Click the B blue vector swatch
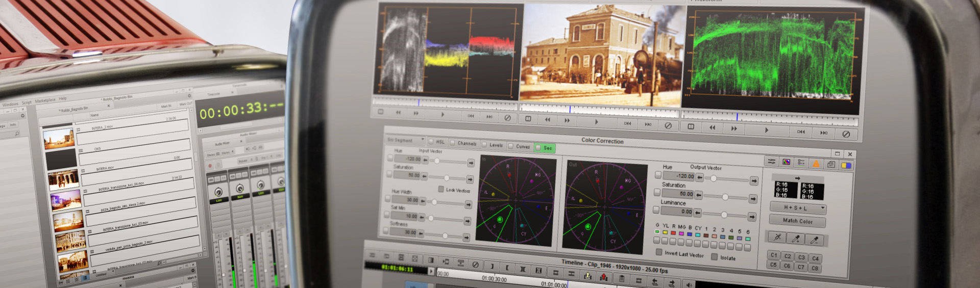This screenshot has height=288, width=980. coord(690,234)
